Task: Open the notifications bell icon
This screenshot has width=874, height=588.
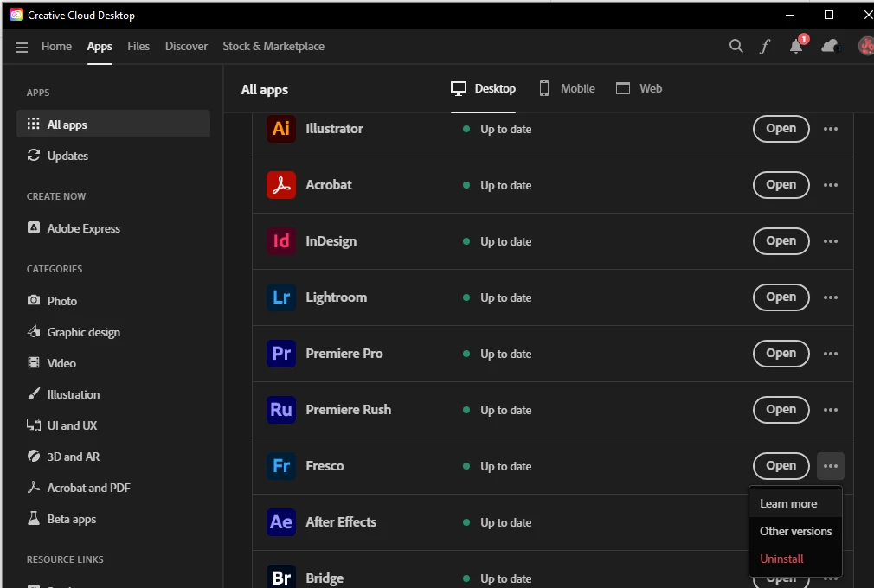Action: 796,46
